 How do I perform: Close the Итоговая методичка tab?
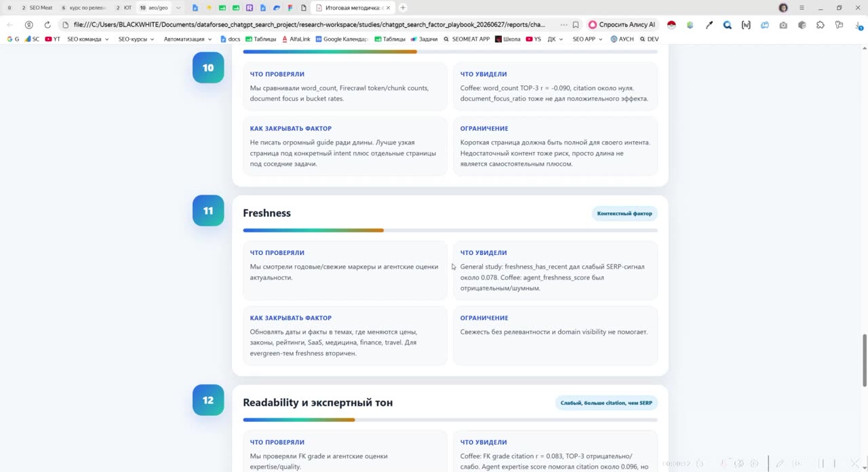388,7
